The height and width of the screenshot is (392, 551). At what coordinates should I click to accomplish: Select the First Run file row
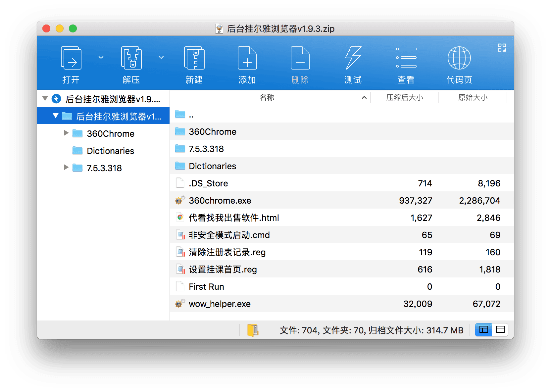pos(342,287)
